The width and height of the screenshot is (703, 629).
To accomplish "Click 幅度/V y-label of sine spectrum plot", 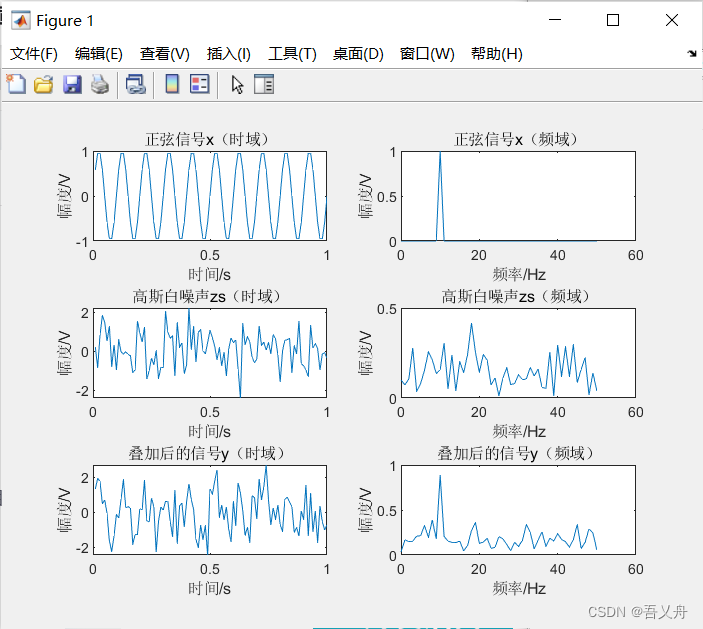I will (365, 196).
